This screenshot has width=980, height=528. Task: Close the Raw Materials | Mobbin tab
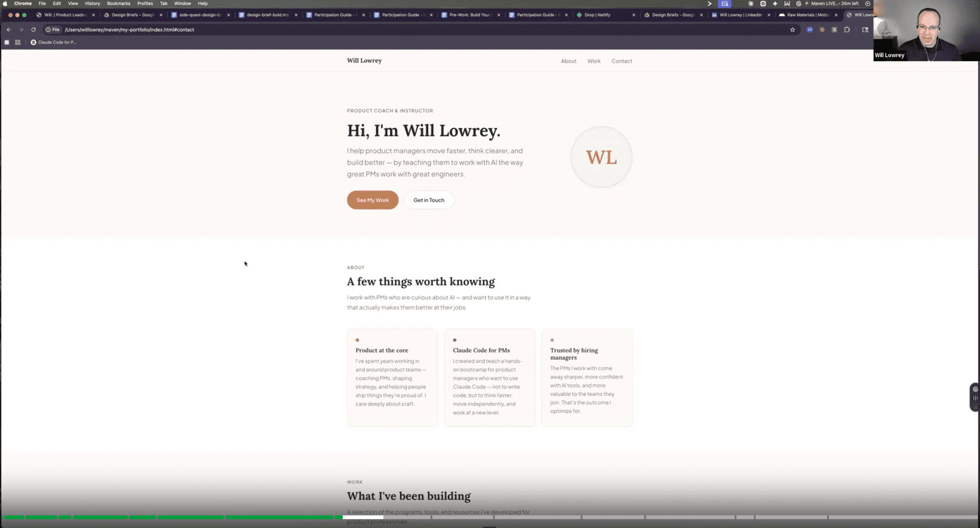(836, 15)
